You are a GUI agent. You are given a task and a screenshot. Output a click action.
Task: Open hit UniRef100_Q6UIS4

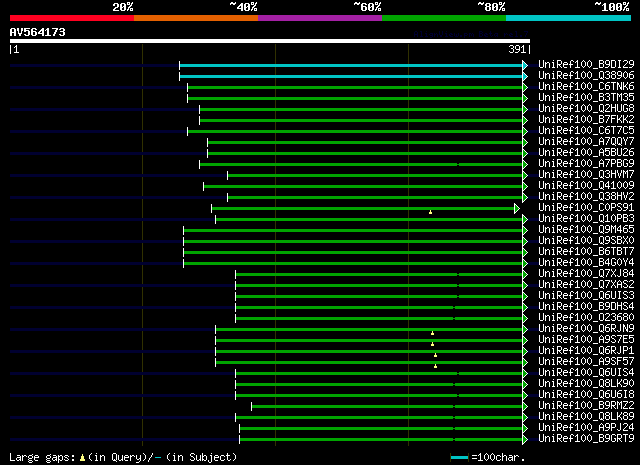586,373
